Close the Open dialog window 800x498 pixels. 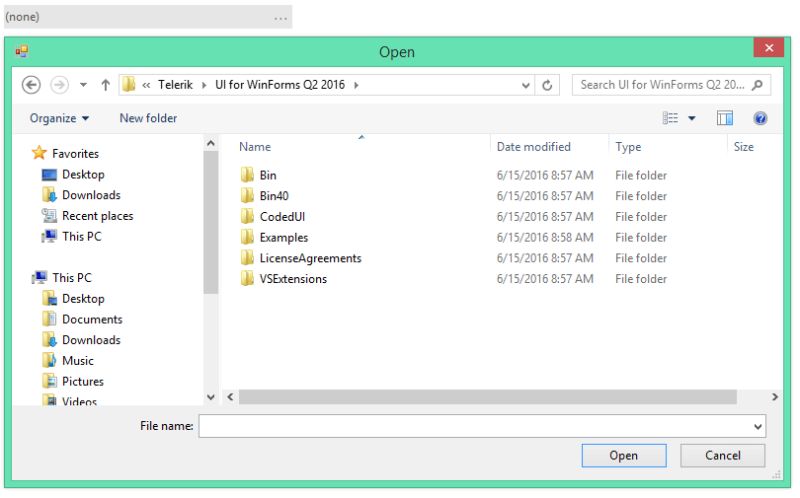click(768, 48)
